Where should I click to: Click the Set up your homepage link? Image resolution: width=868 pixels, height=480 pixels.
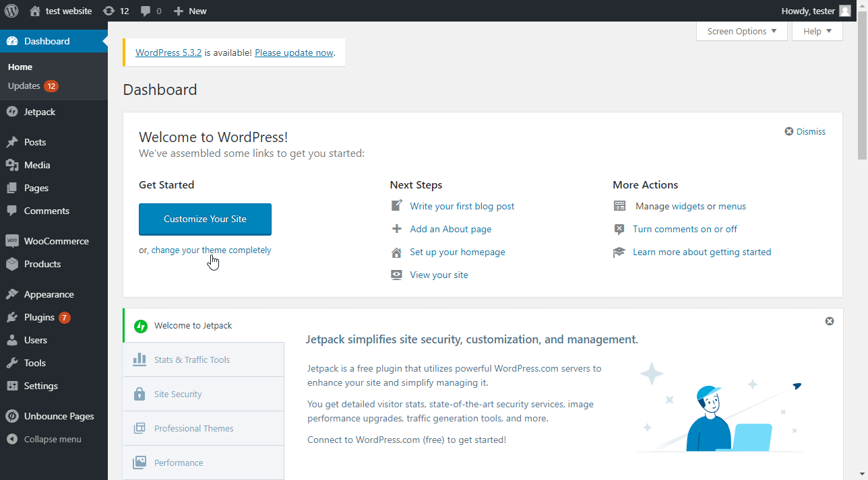(x=458, y=252)
